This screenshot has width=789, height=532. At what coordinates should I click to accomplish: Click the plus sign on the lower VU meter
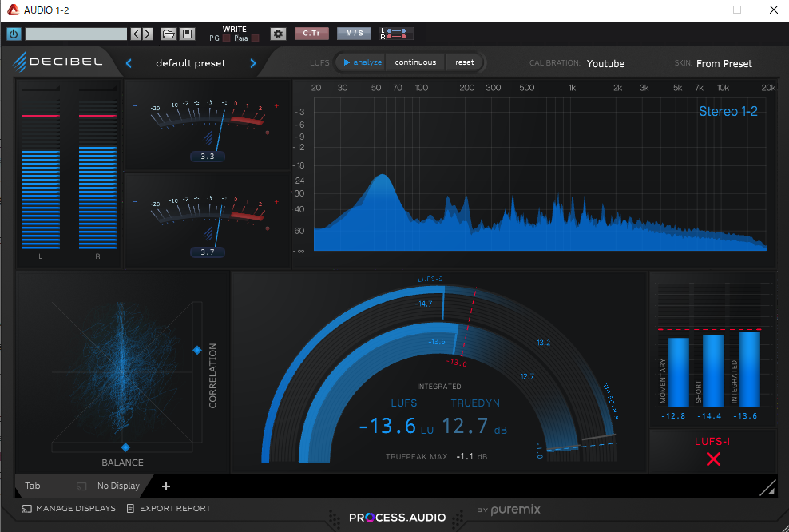[x=276, y=202]
